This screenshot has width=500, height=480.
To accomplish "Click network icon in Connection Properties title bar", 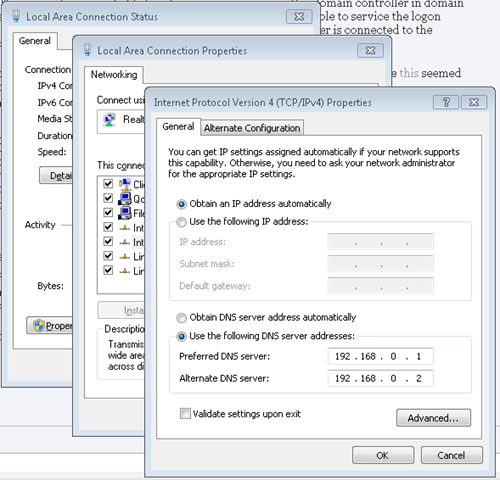I will [87, 50].
